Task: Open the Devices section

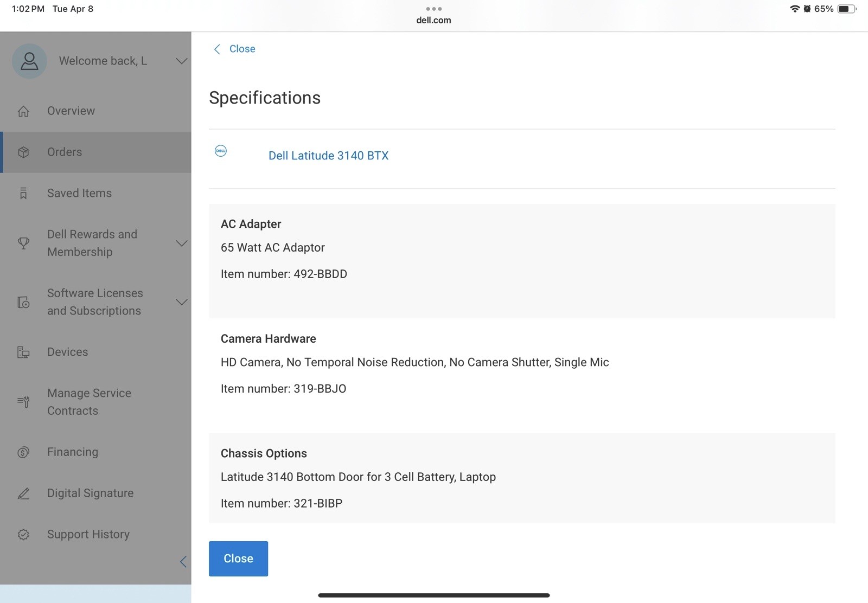Action: point(95,352)
